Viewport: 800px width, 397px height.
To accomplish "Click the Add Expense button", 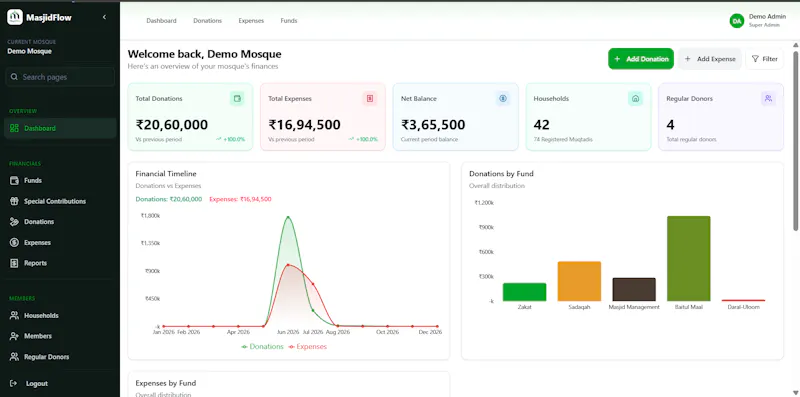I will click(x=710, y=59).
